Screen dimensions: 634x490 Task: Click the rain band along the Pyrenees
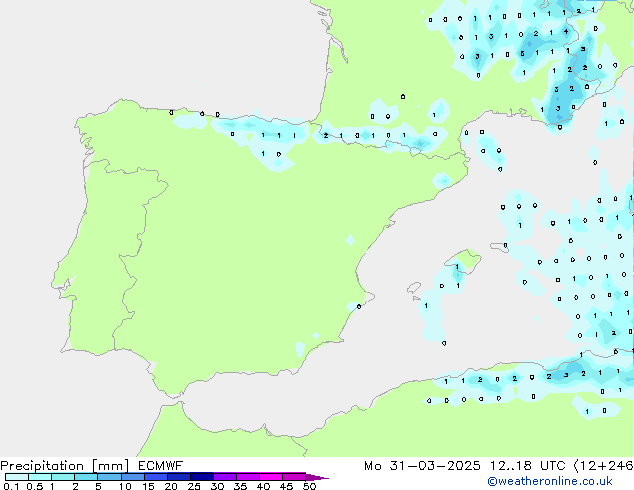coord(380,137)
